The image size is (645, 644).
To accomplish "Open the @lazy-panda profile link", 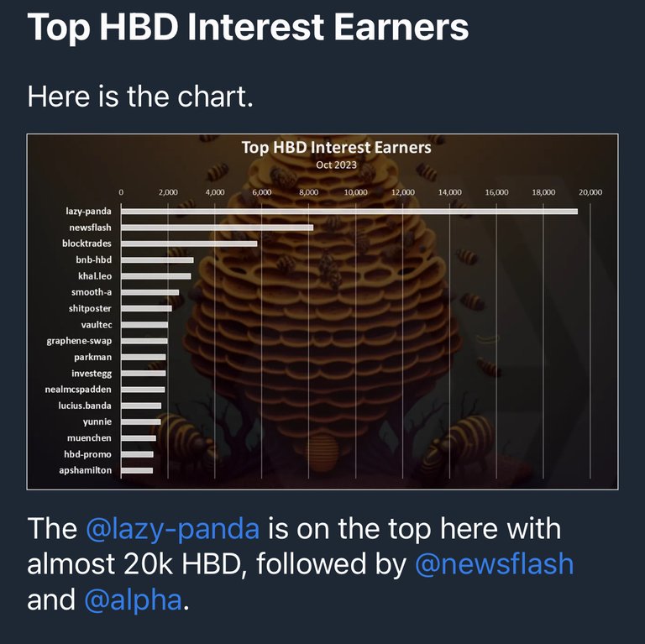I will pos(172,529).
